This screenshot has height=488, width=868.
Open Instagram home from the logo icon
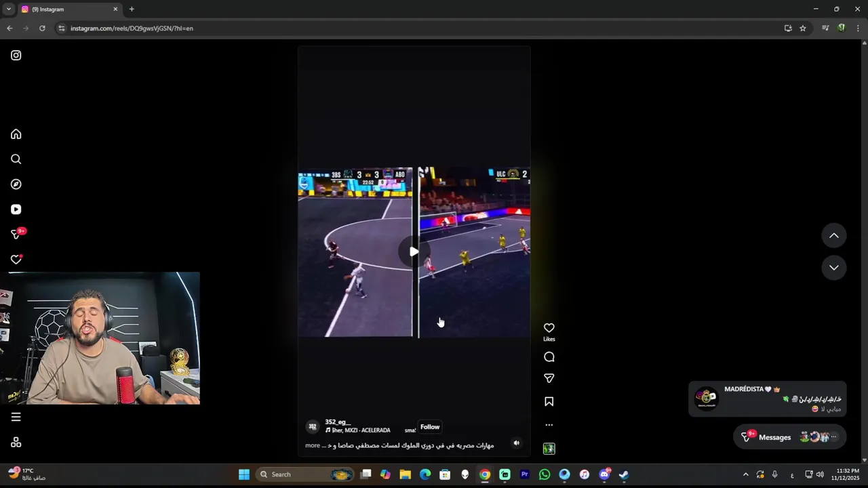coord(16,56)
